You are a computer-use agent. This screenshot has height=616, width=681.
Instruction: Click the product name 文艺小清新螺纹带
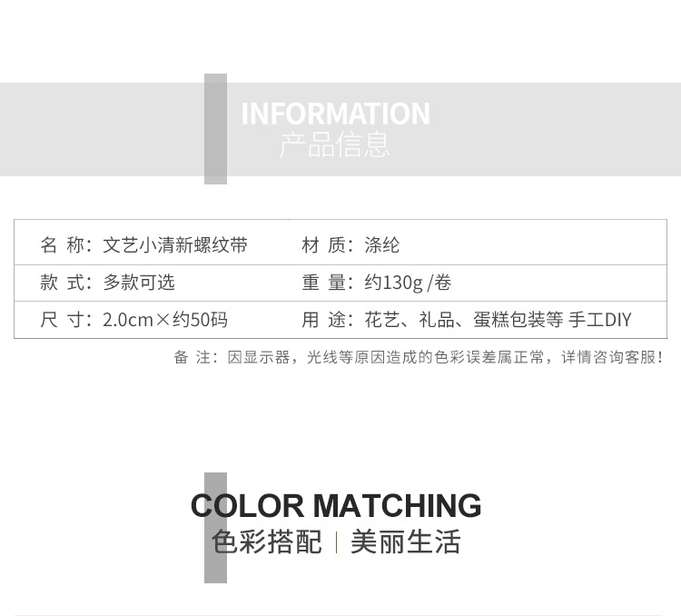pos(175,245)
